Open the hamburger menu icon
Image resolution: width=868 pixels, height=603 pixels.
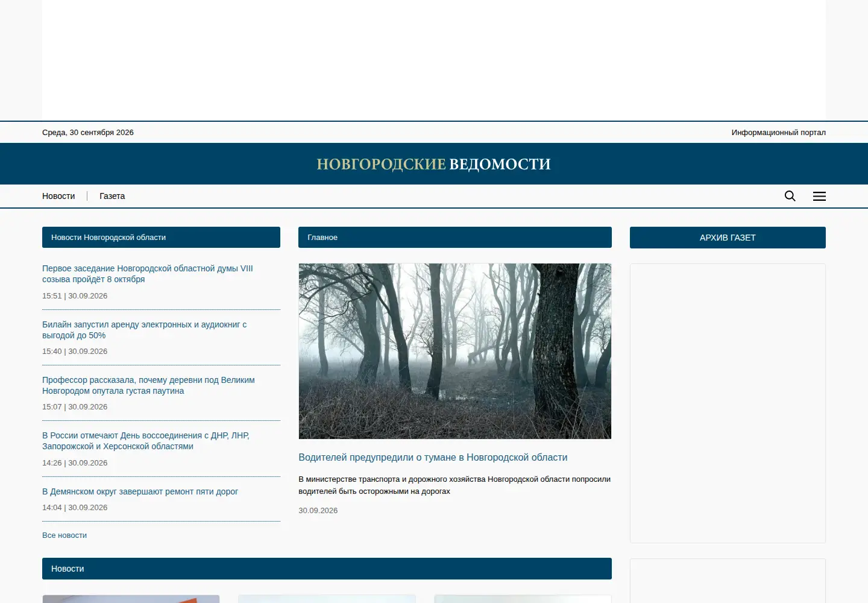pos(819,196)
